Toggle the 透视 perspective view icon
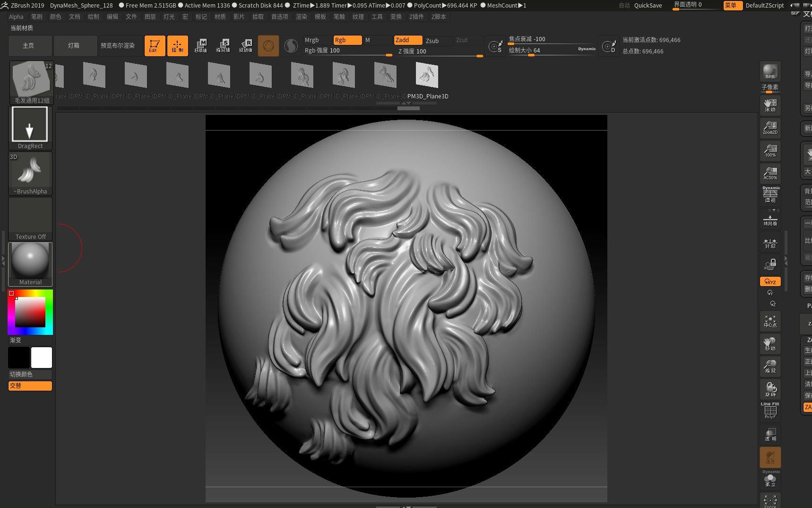The height and width of the screenshot is (508, 812). (770, 195)
